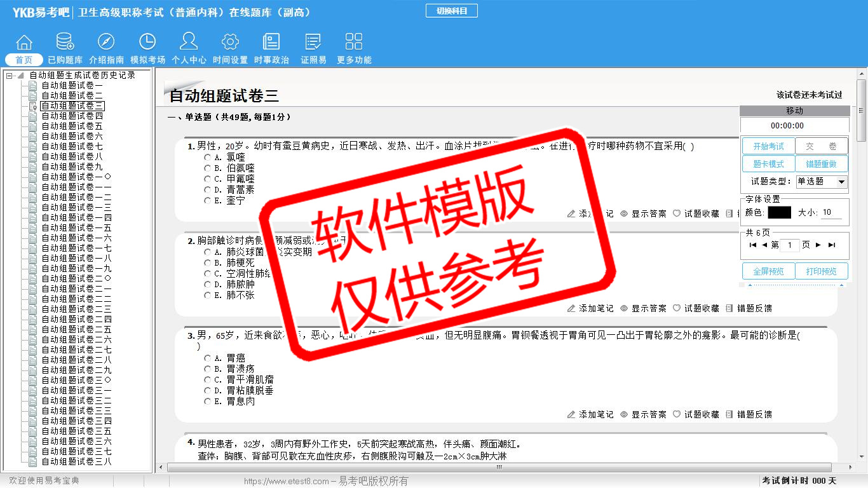This screenshot has width=868, height=488.
Task: Open 证照易 toolbar item
Action: click(313, 49)
